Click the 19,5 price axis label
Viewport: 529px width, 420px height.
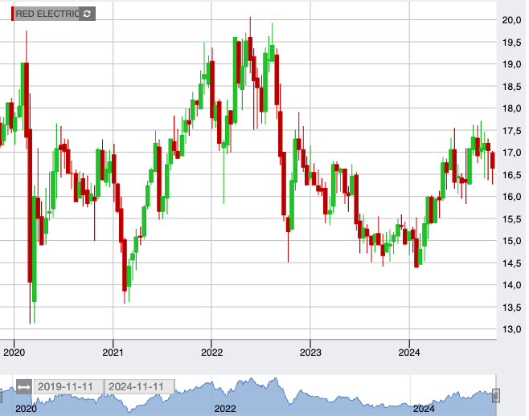(511, 43)
